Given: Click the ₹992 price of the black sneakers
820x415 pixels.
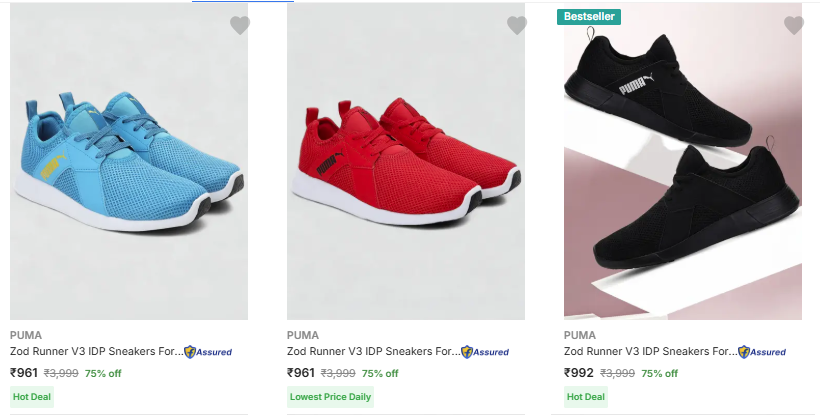Looking at the screenshot, I should 578,373.
